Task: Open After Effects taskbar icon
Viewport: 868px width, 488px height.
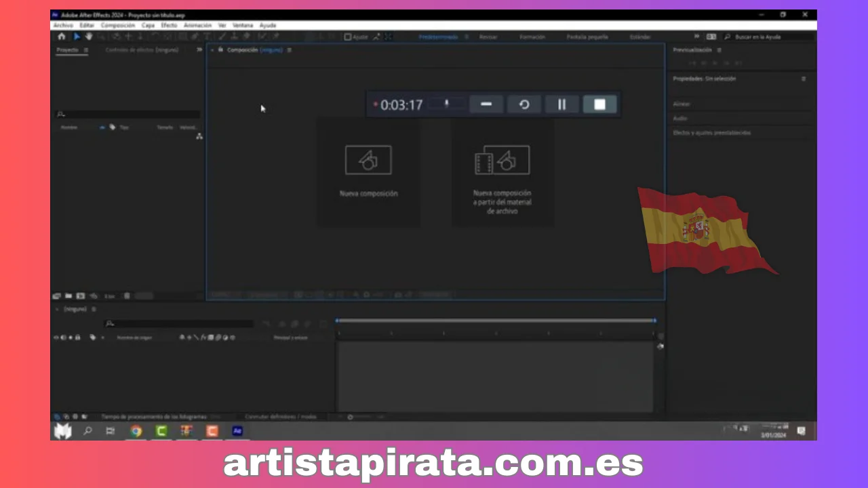Action: pos(237,431)
